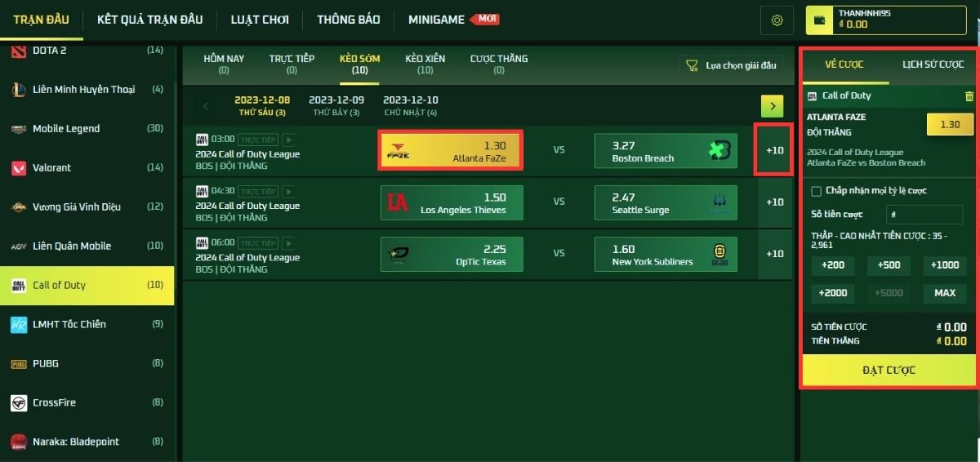980x462 pixels.
Task: Open the LUẬT CHƠI menu
Action: [260, 20]
